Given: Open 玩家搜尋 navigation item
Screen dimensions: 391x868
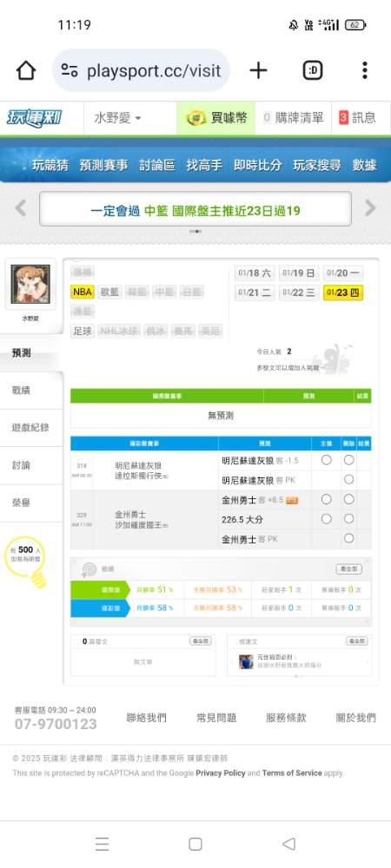Looking at the screenshot, I should (x=317, y=165).
